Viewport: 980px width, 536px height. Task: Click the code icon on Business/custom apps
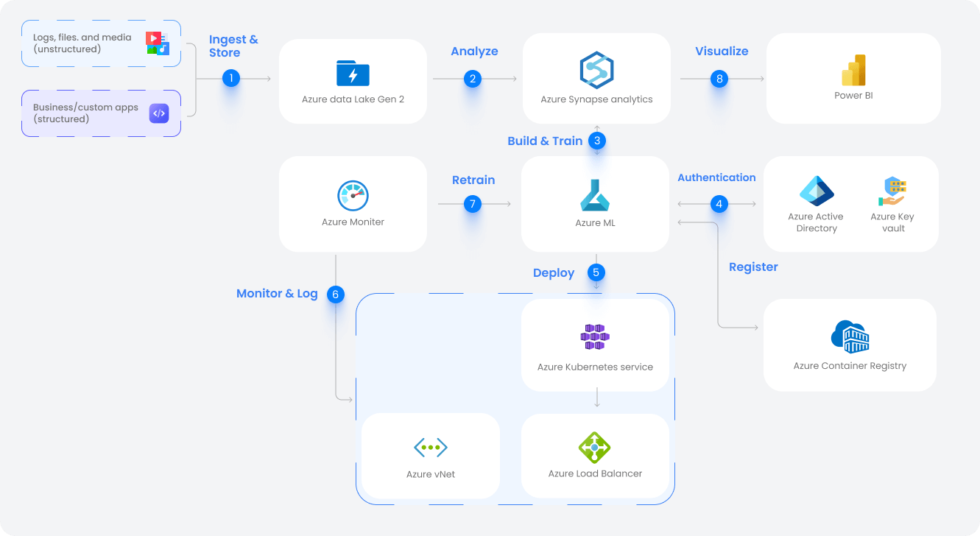[x=159, y=113]
